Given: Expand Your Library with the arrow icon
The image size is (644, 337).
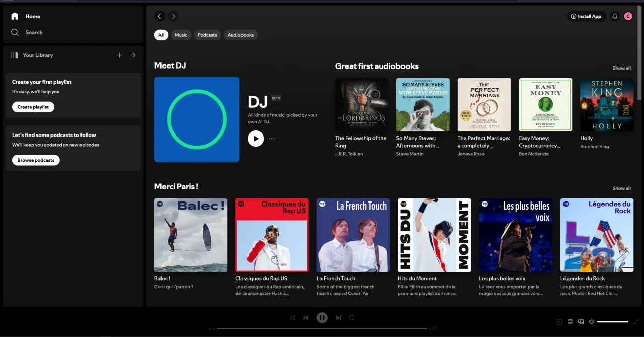Looking at the screenshot, I should click(133, 55).
